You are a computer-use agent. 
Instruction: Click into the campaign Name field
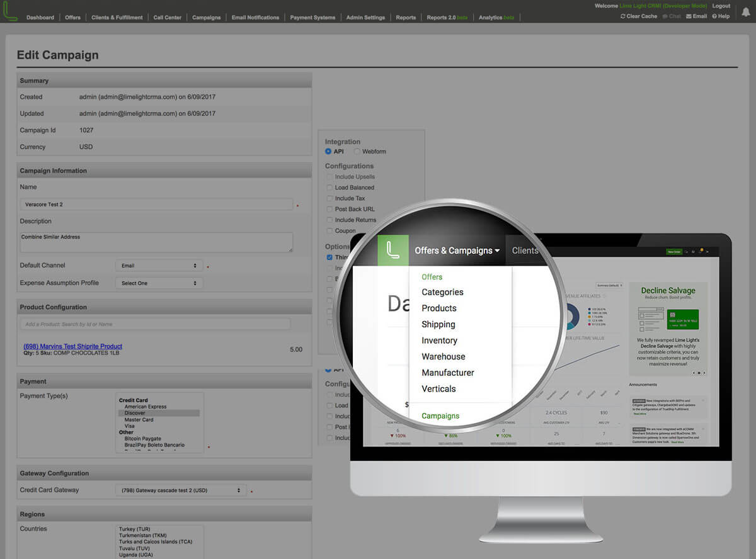coord(156,205)
